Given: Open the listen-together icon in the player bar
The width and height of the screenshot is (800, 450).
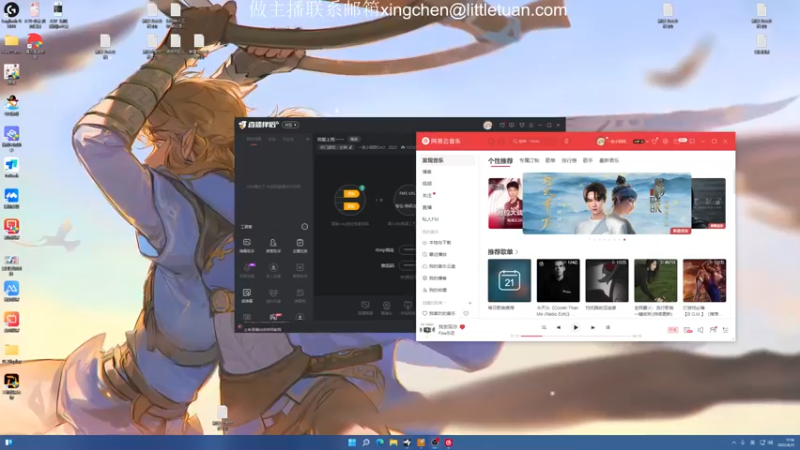Looking at the screenshot, I should click(x=713, y=330).
